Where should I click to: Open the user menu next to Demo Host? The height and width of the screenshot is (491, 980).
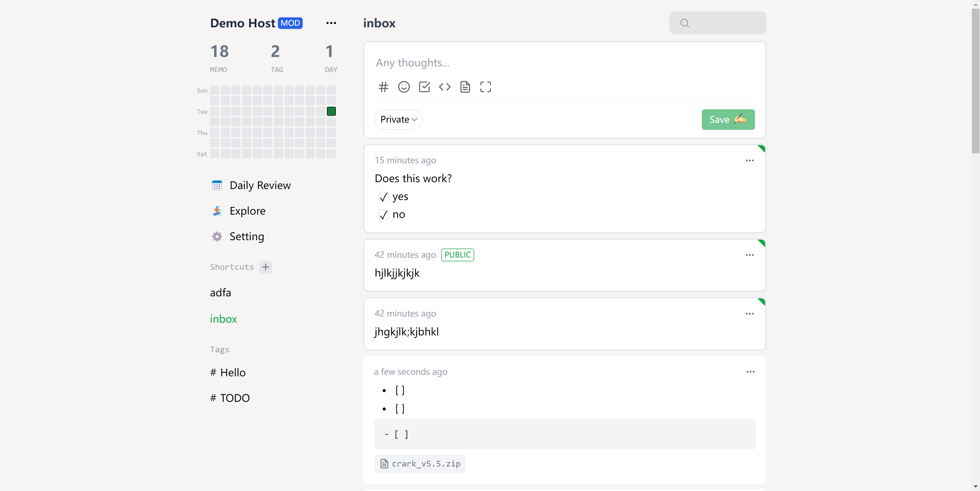pos(331,23)
